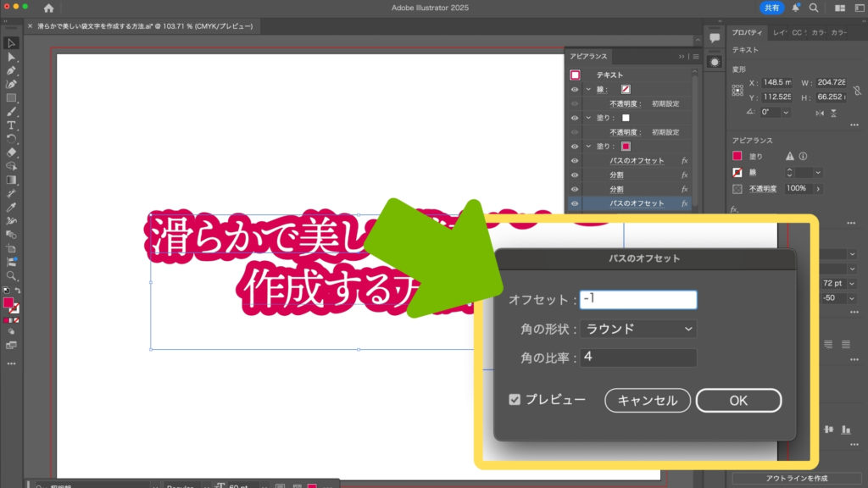Open the アピアランス panel menu
The height and width of the screenshot is (488, 868).
point(694,57)
